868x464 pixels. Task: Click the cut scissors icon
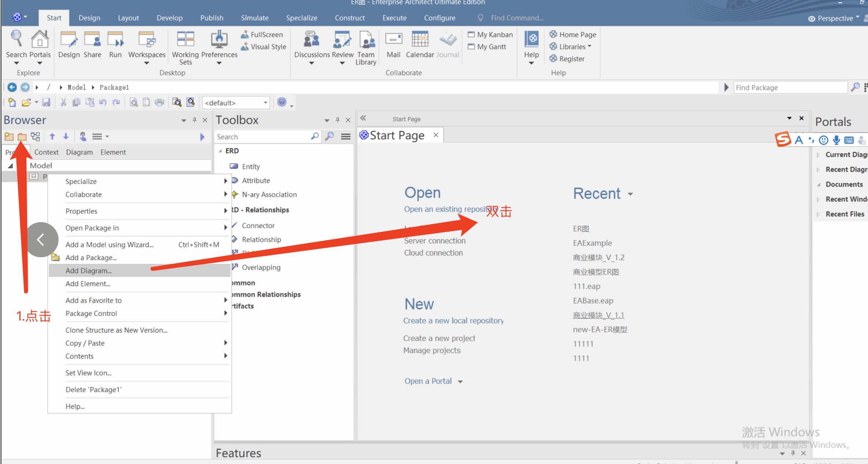click(x=63, y=102)
